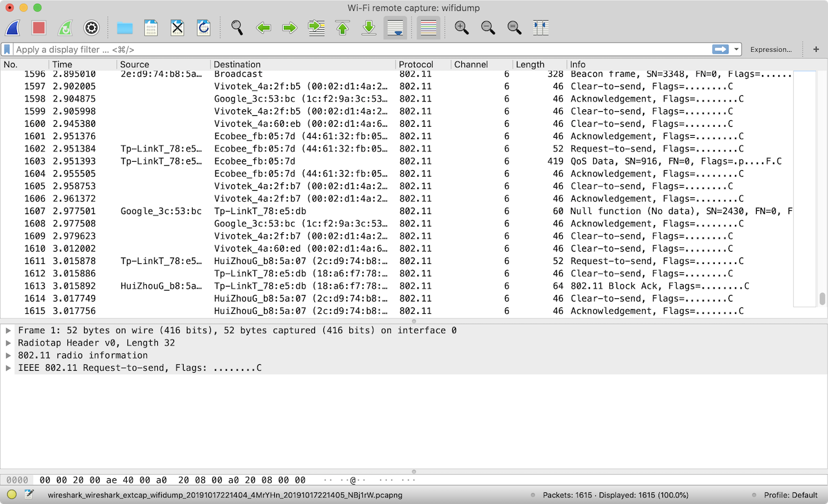Zoom out the main window text
The height and width of the screenshot is (504, 828).
[488, 28]
